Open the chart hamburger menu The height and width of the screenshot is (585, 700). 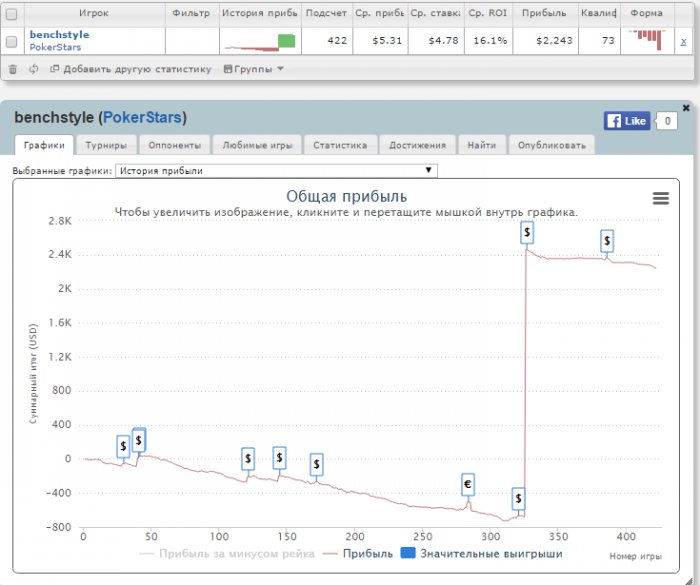point(660,198)
